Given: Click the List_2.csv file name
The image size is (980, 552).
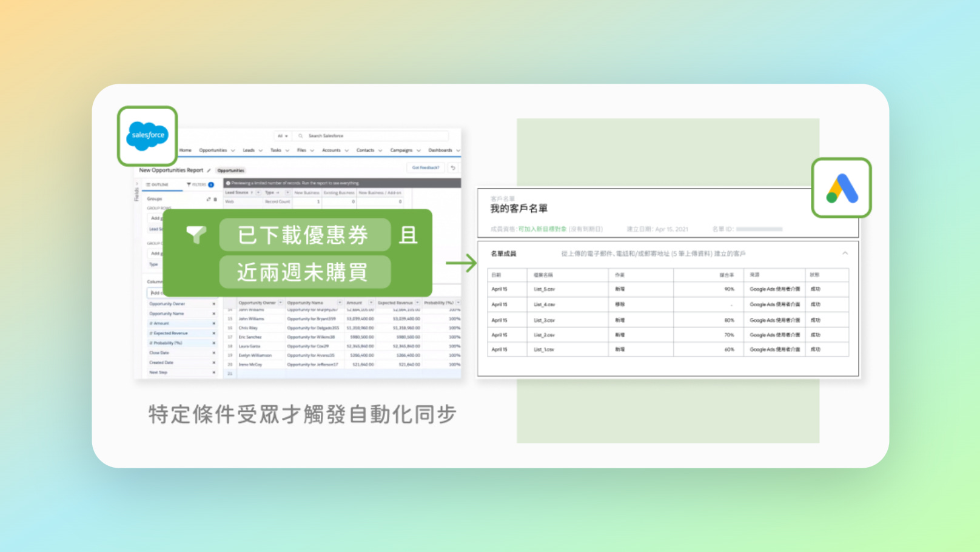Looking at the screenshot, I should tap(544, 335).
